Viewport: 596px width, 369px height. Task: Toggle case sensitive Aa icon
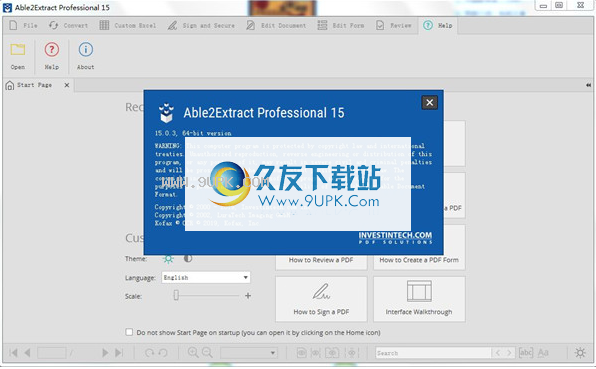(x=543, y=353)
